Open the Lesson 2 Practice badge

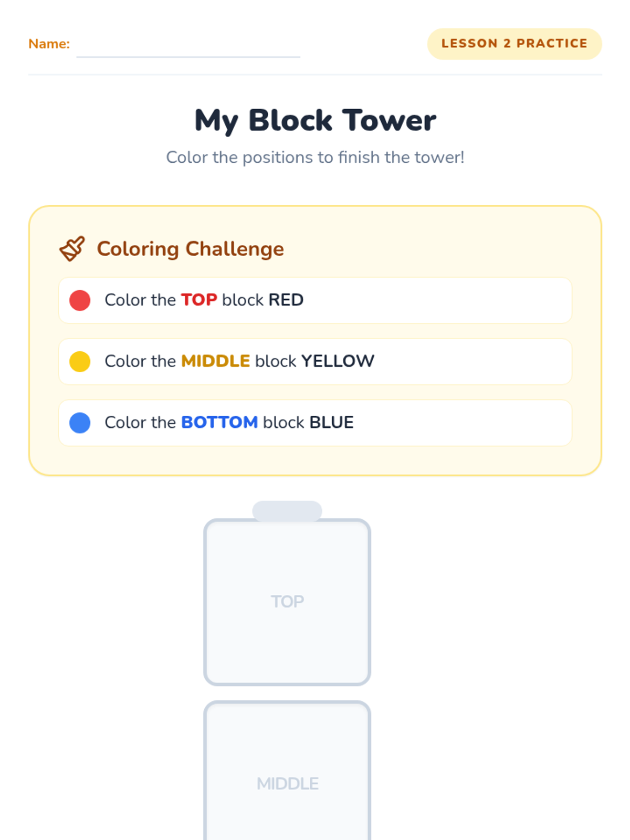pos(514,44)
